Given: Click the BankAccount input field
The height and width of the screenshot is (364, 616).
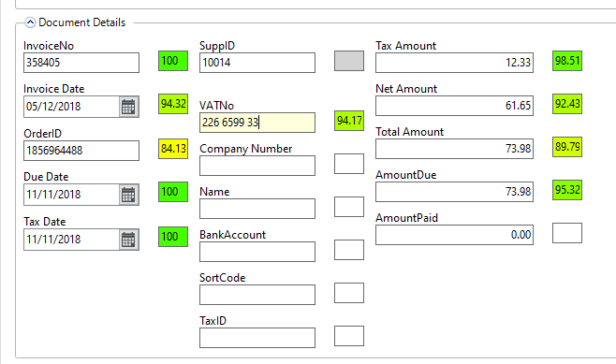Looking at the screenshot, I should (257, 252).
